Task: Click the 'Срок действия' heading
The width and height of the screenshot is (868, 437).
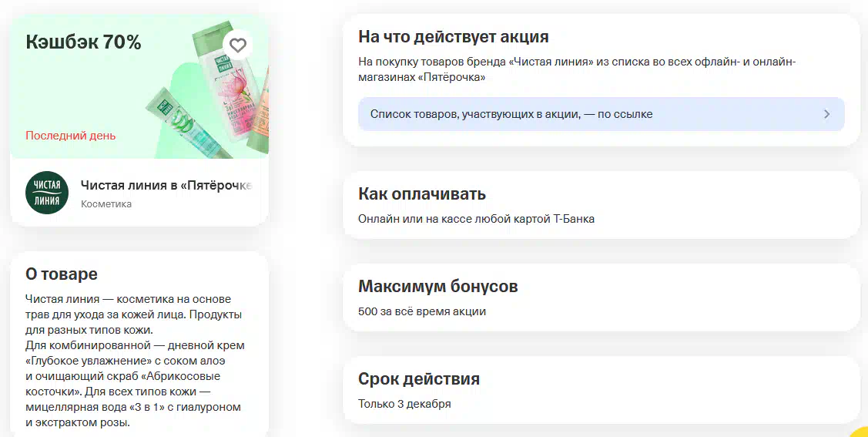Action: coord(418,379)
